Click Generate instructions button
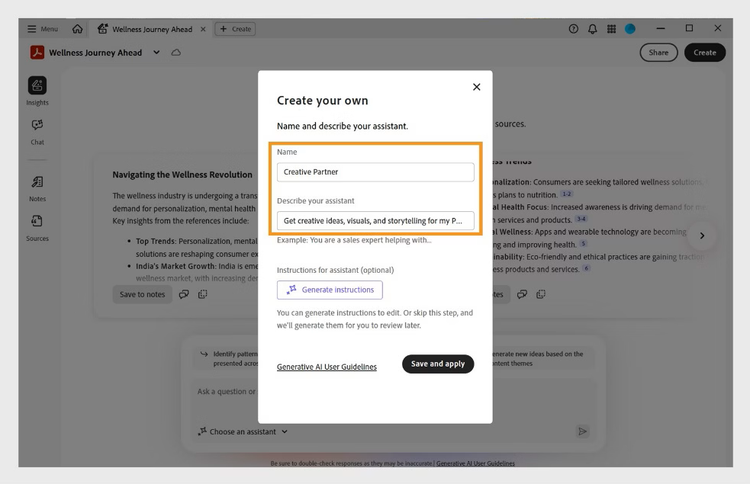Image resolution: width=750 pixels, height=484 pixels. (x=330, y=290)
